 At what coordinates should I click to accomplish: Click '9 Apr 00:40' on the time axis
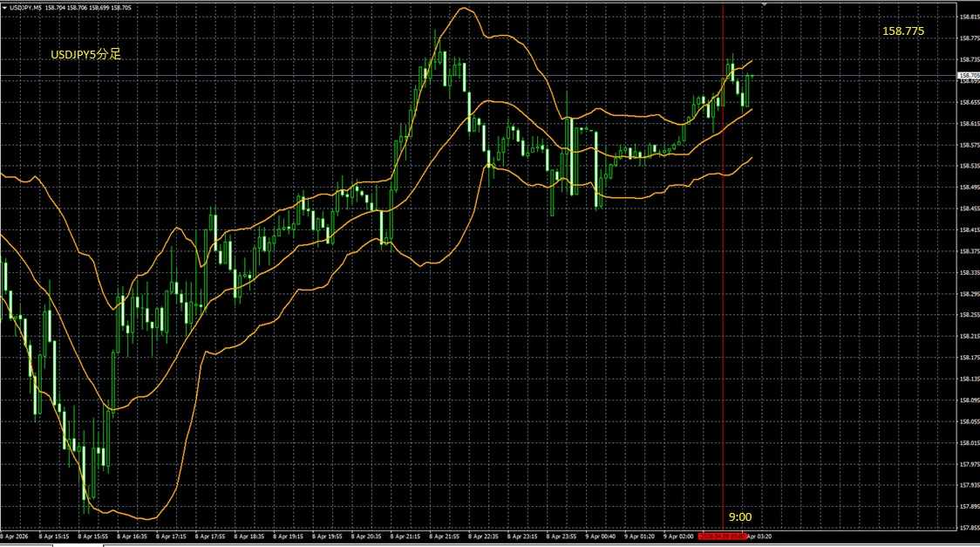point(602,537)
